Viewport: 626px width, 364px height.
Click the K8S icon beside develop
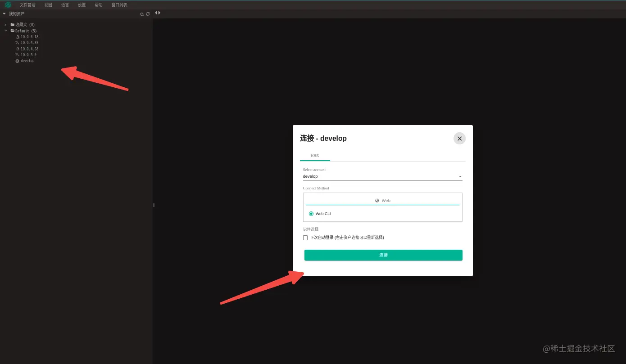pos(17,61)
